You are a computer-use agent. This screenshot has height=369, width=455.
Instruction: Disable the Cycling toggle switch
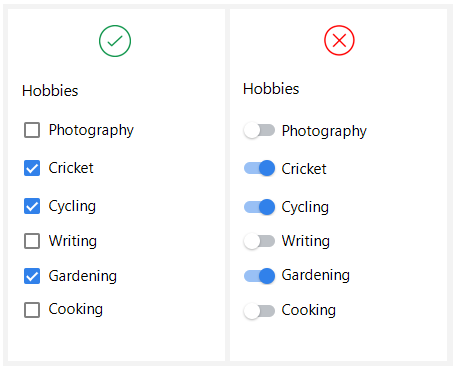259,207
